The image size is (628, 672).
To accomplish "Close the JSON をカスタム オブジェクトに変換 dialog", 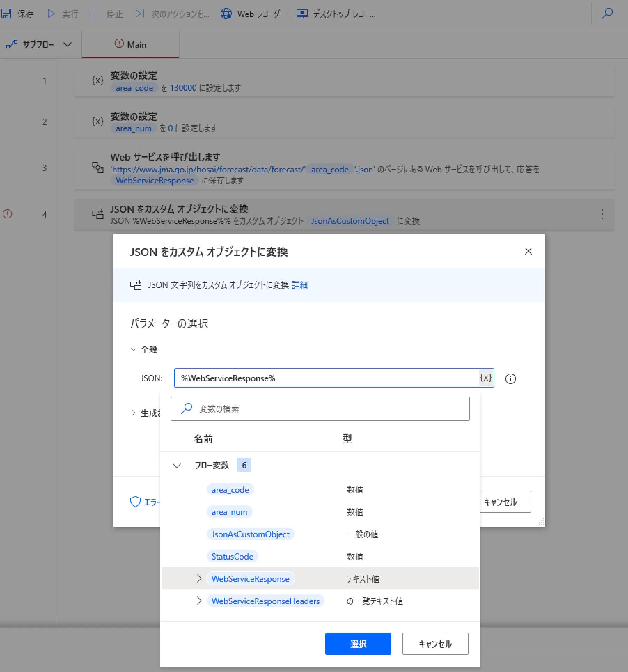I will coord(528,251).
